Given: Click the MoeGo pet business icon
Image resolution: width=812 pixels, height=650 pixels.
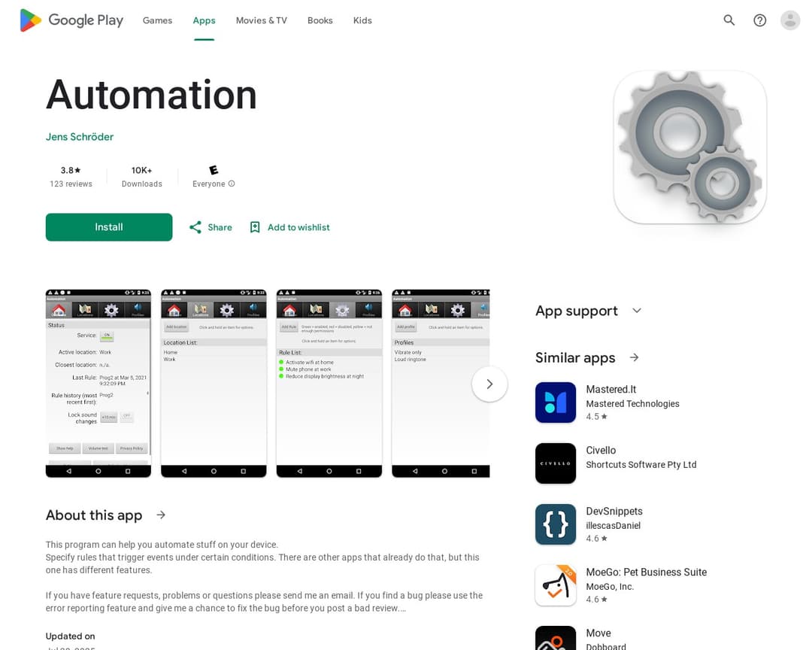Looking at the screenshot, I should (x=556, y=585).
